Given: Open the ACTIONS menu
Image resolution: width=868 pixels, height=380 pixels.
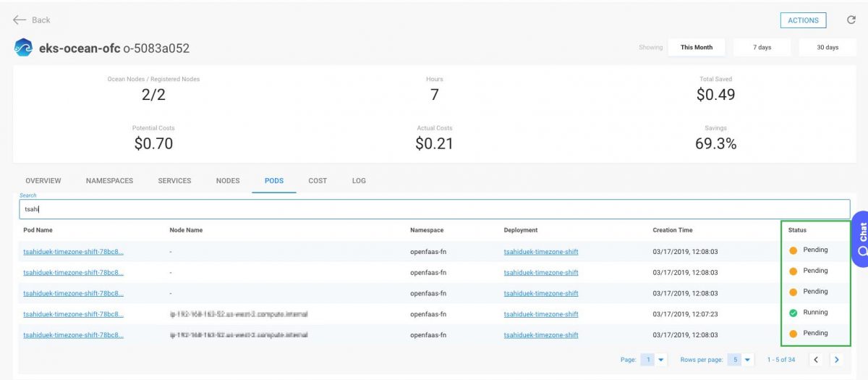Looking at the screenshot, I should [x=803, y=20].
